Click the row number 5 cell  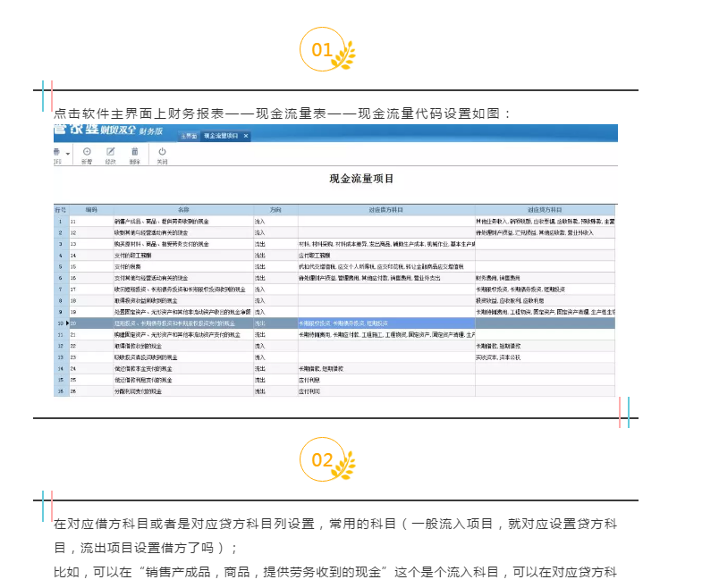pyautogui.click(x=61, y=266)
